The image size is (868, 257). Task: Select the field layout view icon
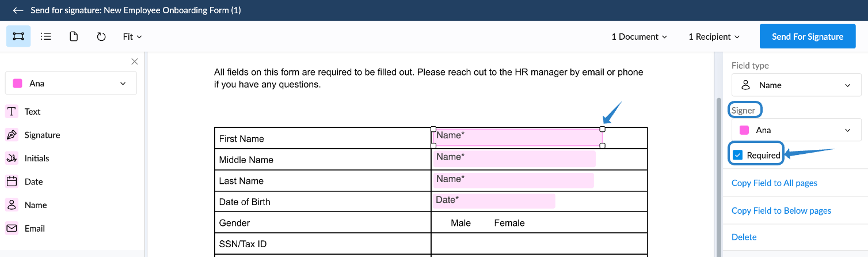pos(18,36)
